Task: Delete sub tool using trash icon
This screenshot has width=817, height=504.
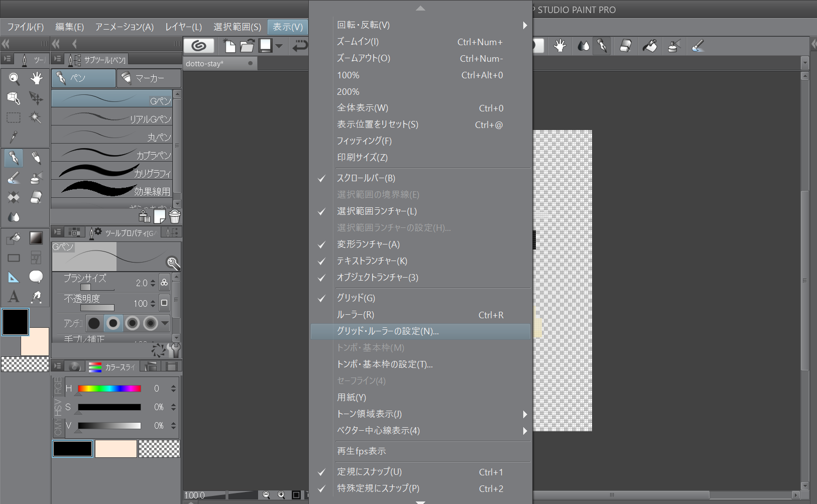Action: (175, 216)
